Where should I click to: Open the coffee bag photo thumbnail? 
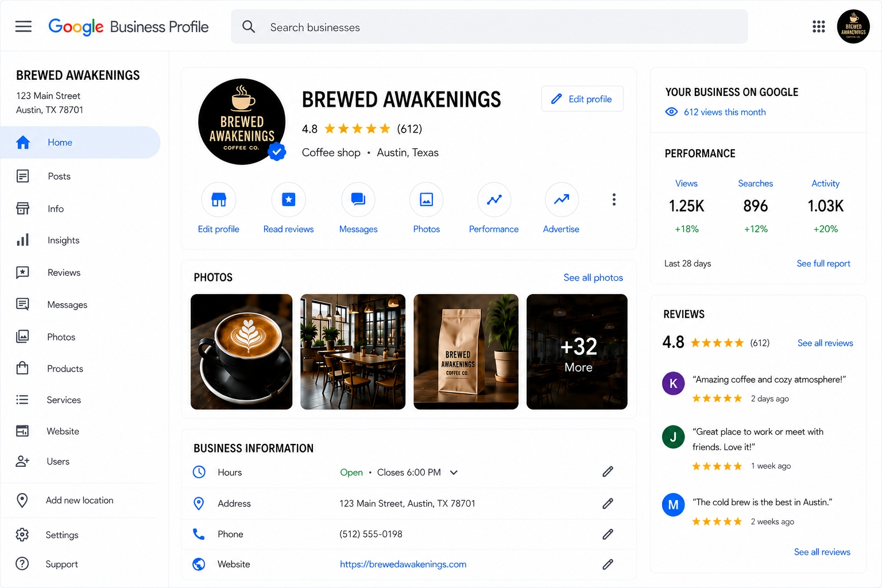[x=466, y=351]
